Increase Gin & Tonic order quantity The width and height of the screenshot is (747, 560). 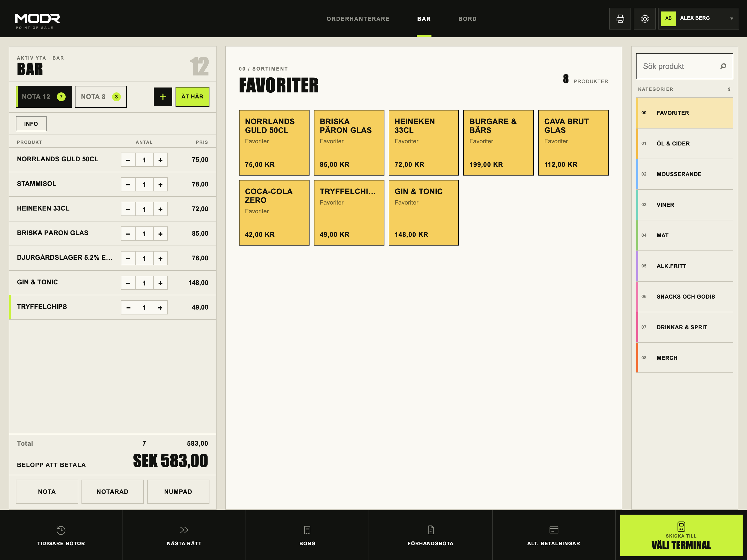[161, 283]
